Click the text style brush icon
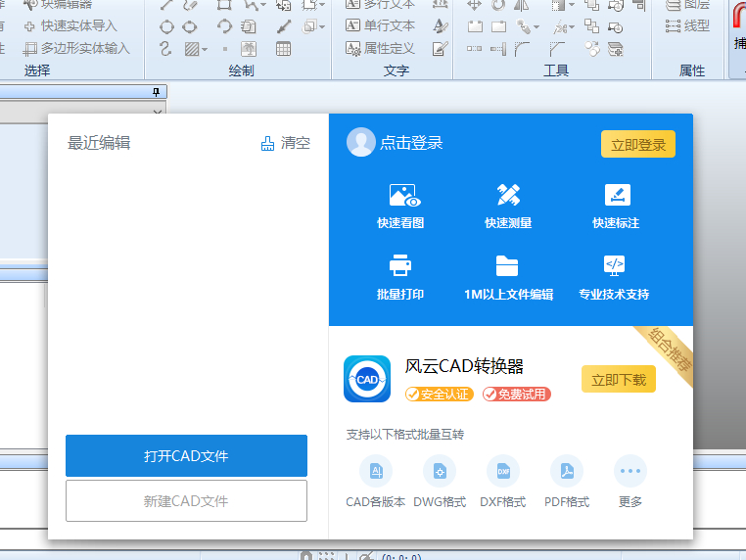This screenshot has width=746, height=560. tap(441, 26)
